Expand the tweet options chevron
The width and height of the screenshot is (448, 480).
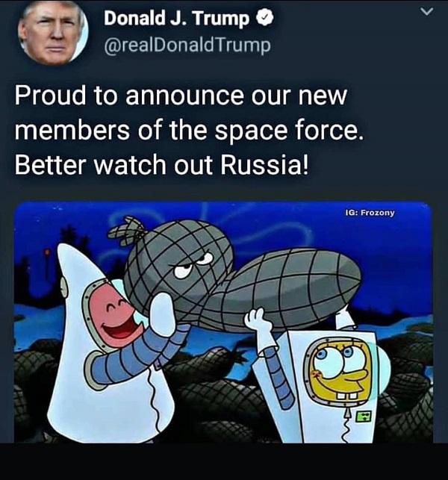pyautogui.click(x=426, y=12)
